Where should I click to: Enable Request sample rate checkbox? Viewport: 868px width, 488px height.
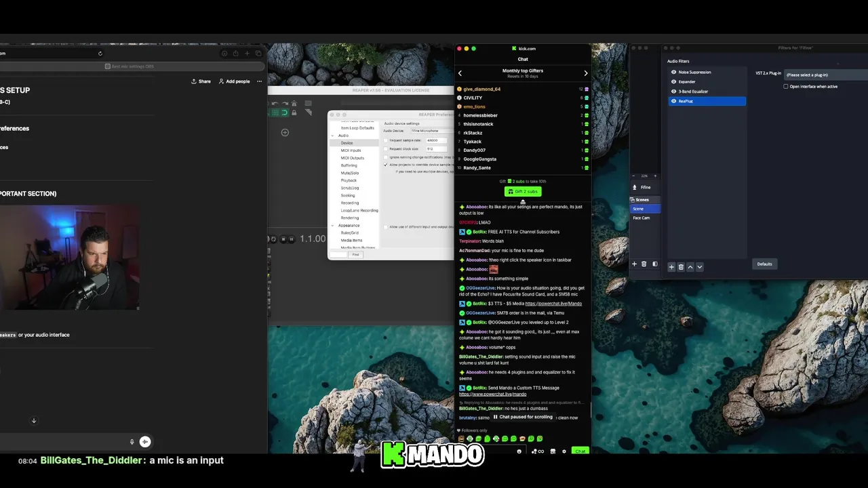[x=386, y=140]
